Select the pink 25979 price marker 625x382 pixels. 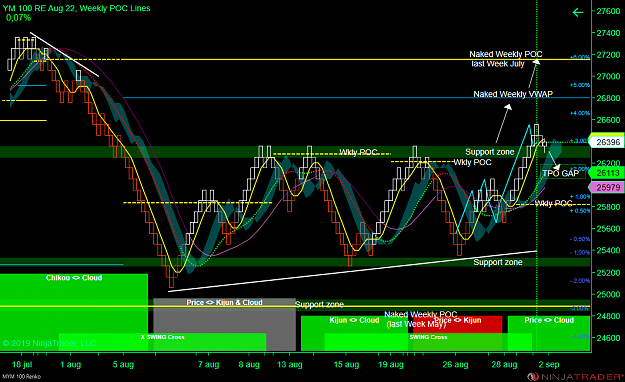click(x=607, y=187)
